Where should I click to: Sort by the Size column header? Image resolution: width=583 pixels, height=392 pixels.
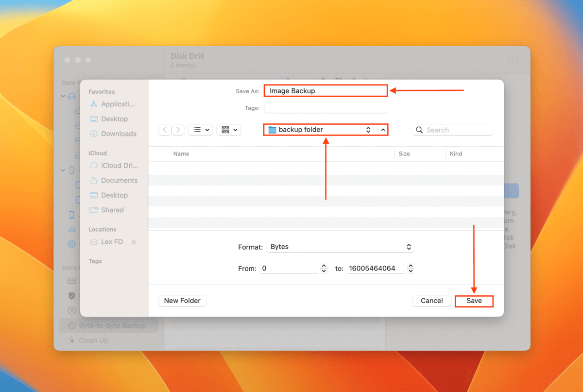point(404,153)
